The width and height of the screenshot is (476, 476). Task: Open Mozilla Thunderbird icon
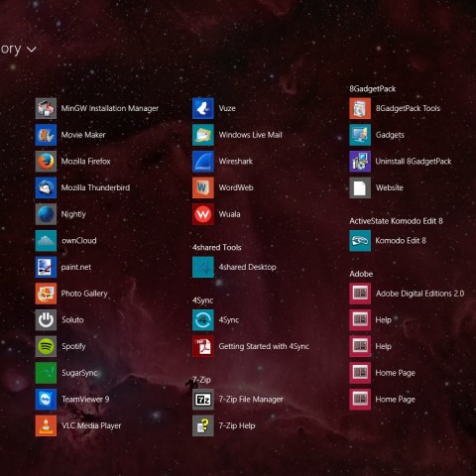point(46,187)
